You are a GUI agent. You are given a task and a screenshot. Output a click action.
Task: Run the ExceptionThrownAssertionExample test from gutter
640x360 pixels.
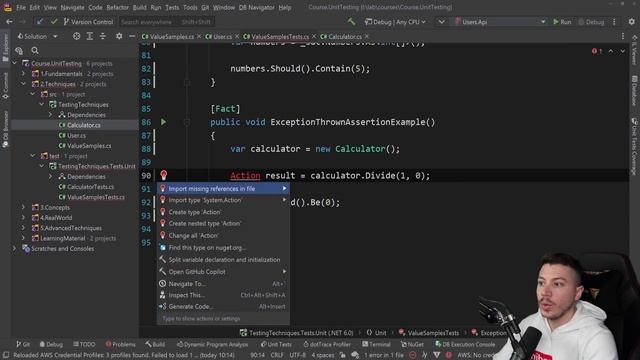click(x=163, y=122)
